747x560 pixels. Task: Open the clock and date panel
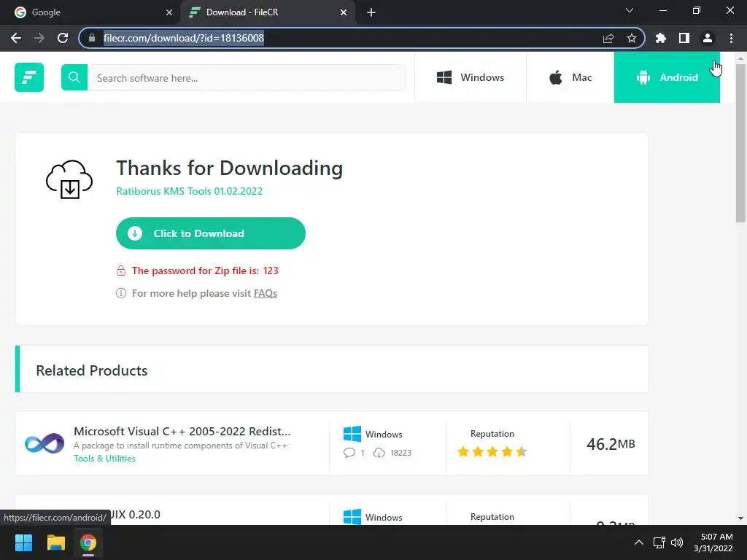pos(713,542)
